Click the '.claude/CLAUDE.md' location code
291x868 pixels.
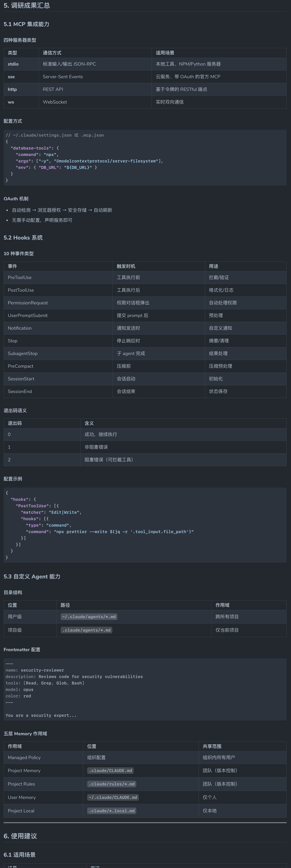tap(110, 771)
